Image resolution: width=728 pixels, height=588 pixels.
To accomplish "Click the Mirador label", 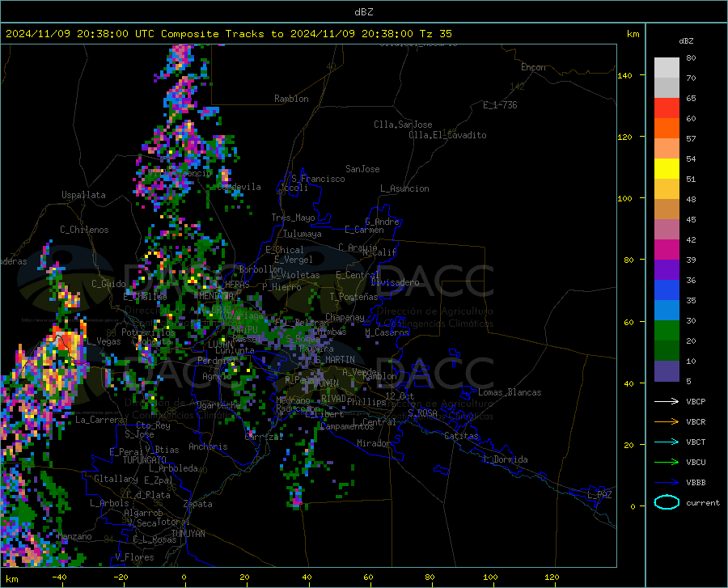I will click(374, 443).
